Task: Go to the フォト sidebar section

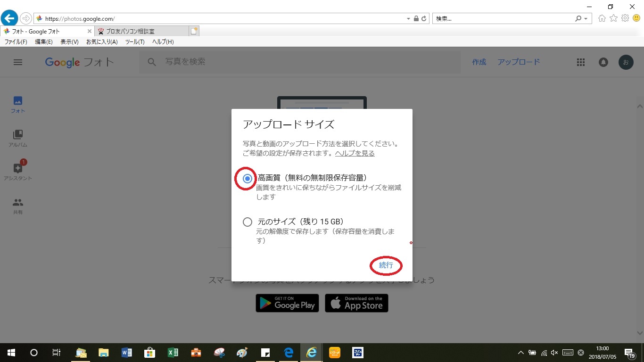Action: 18,105
